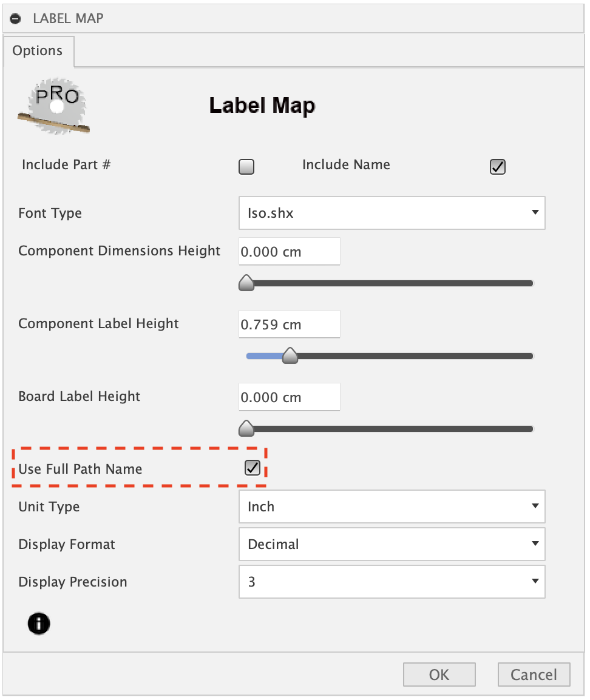Open the Display Format dropdown
590x700 pixels.
click(392, 544)
